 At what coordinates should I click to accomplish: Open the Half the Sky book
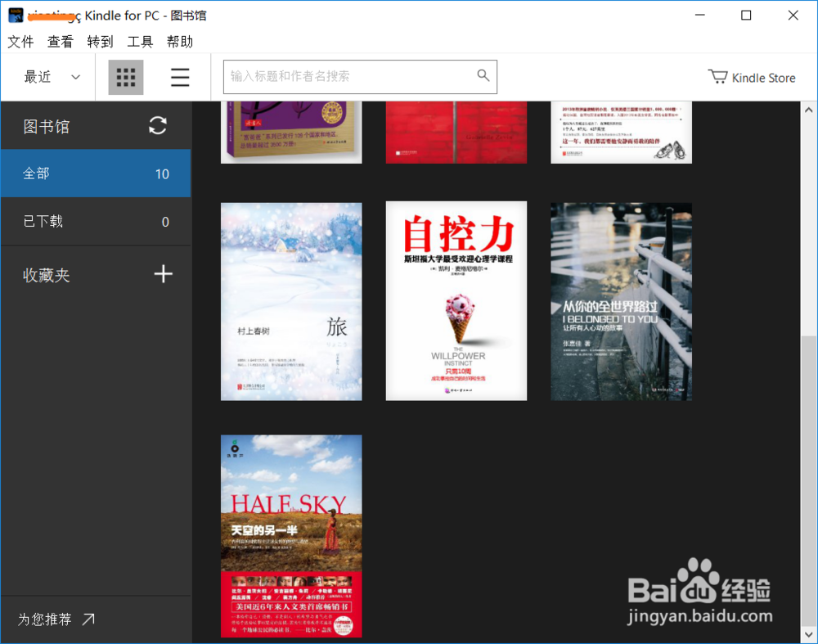[291, 536]
